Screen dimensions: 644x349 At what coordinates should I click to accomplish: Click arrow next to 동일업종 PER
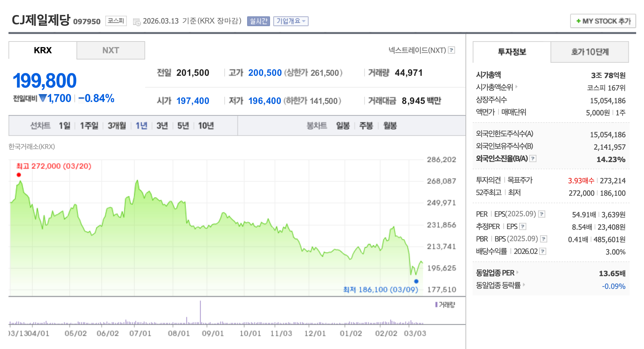pos(517,272)
